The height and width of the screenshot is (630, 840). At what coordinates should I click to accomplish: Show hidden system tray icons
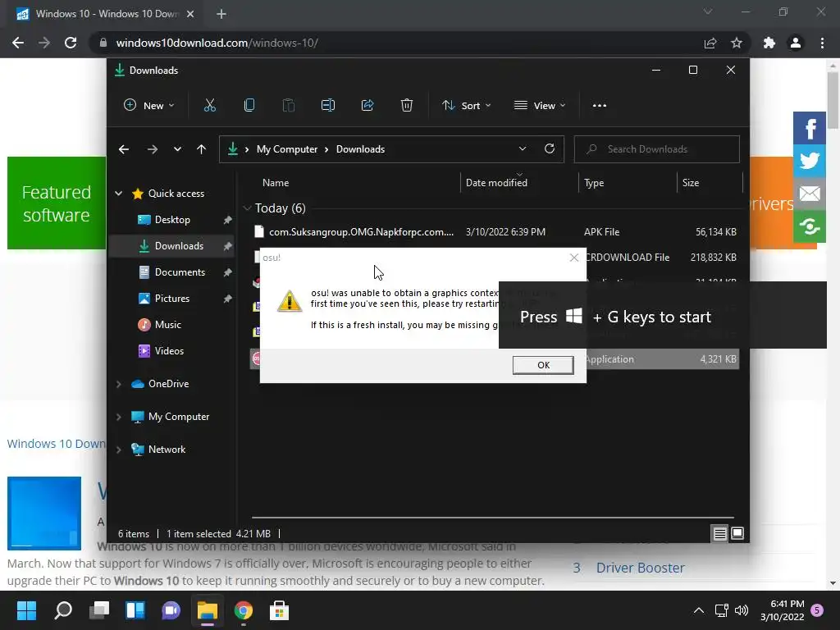point(699,610)
